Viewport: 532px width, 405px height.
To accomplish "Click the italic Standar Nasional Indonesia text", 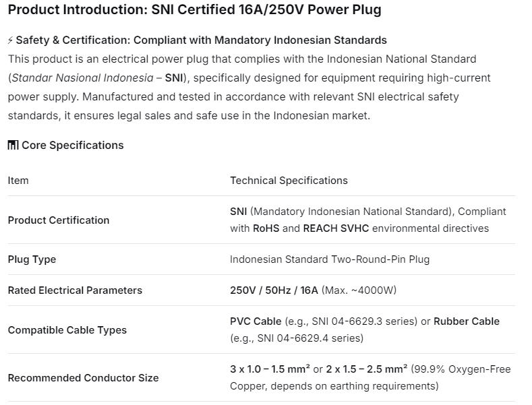I will [82, 77].
